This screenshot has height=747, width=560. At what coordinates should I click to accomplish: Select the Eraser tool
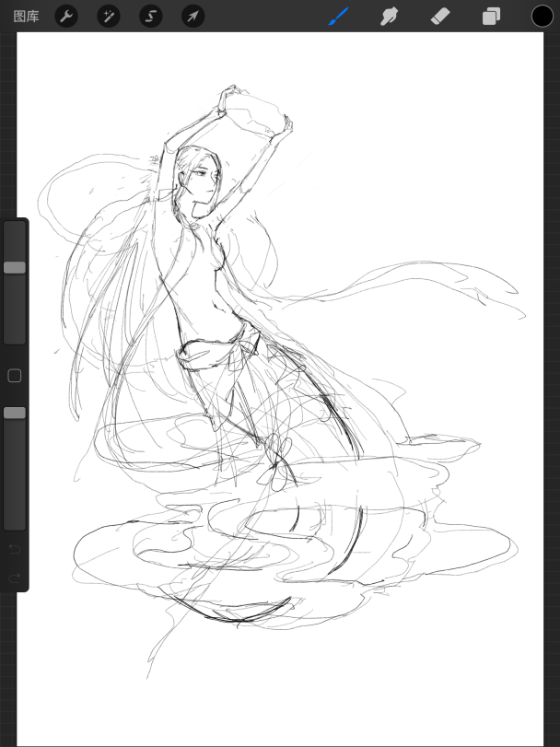440,17
